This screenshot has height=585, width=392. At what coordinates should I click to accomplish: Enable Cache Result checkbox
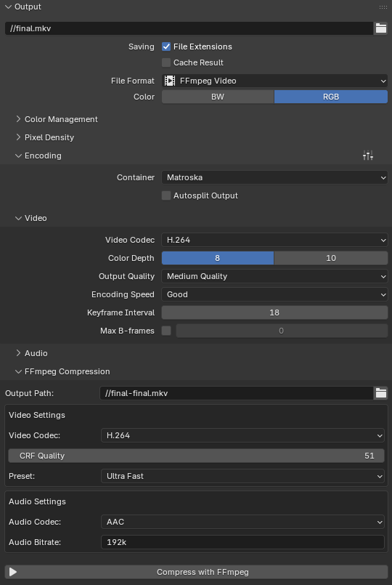pos(166,62)
